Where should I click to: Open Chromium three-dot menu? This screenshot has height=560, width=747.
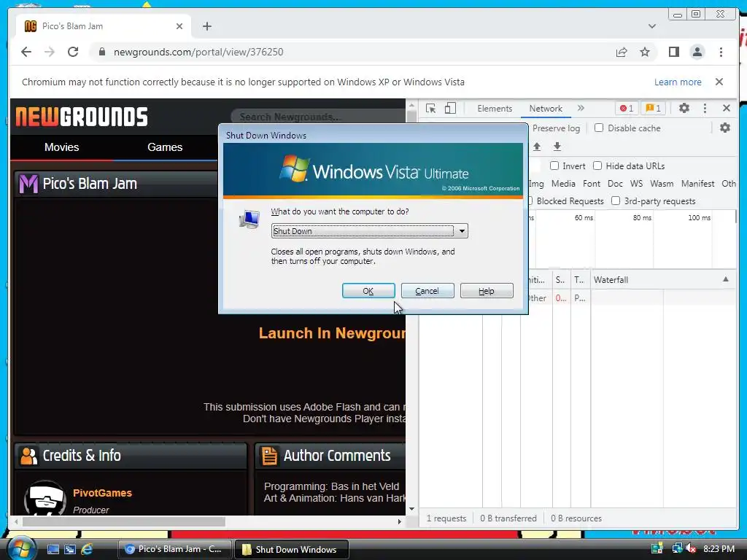pos(721,52)
